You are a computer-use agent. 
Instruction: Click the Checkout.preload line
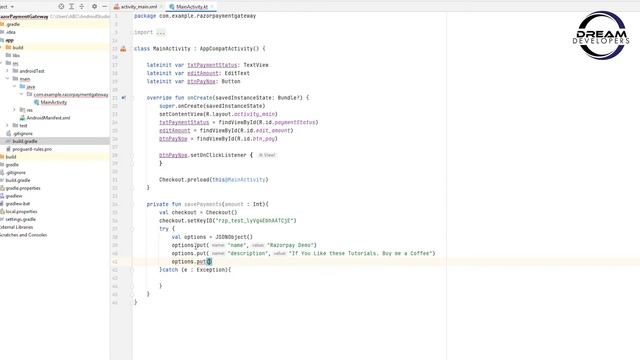pos(213,180)
